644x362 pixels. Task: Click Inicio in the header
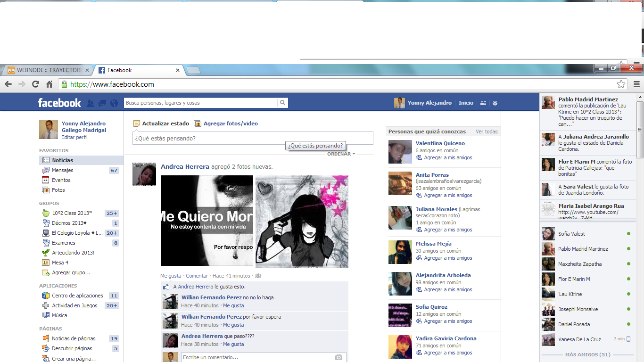pos(466,103)
